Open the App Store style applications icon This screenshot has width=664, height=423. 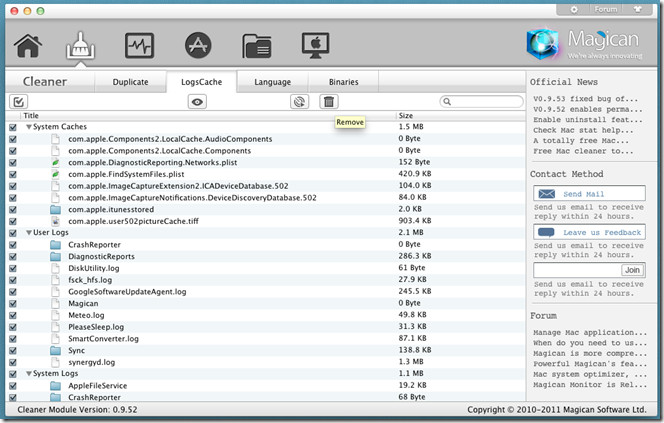(198, 45)
